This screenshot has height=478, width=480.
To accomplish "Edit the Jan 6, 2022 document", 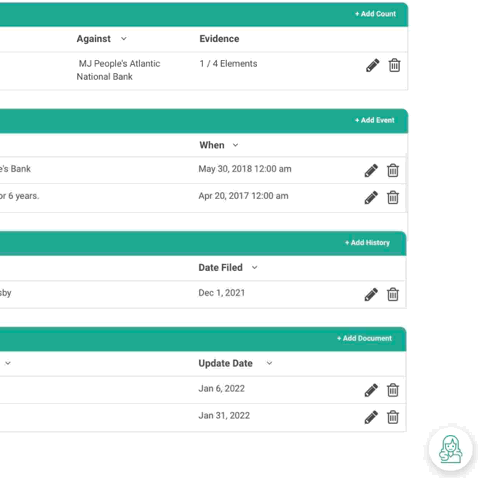I will click(371, 390).
